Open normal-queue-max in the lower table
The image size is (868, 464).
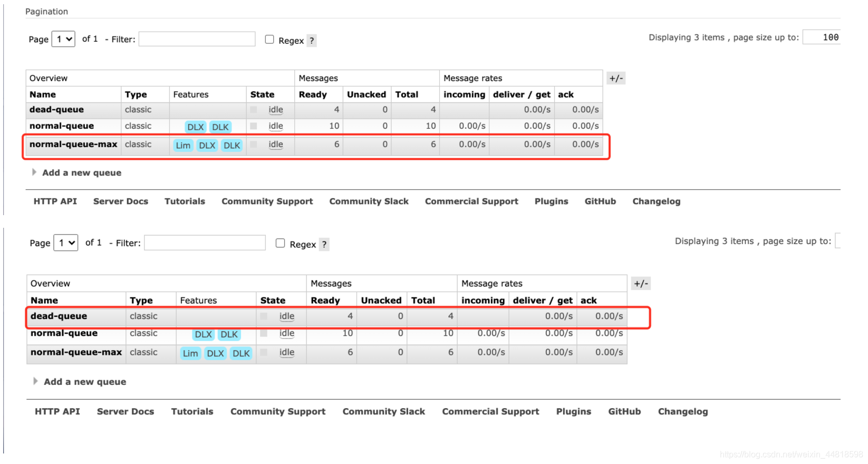(76, 352)
